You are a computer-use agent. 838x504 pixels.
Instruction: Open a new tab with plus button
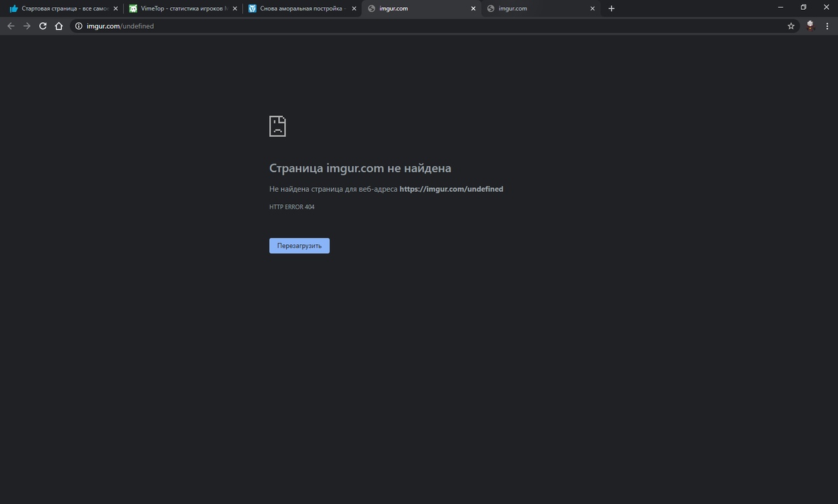click(x=611, y=9)
